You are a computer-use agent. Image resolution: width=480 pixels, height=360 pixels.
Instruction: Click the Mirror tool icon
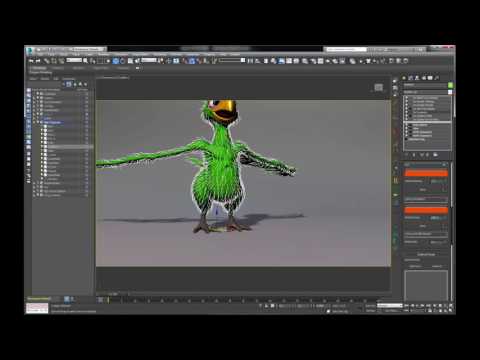tap(250, 61)
